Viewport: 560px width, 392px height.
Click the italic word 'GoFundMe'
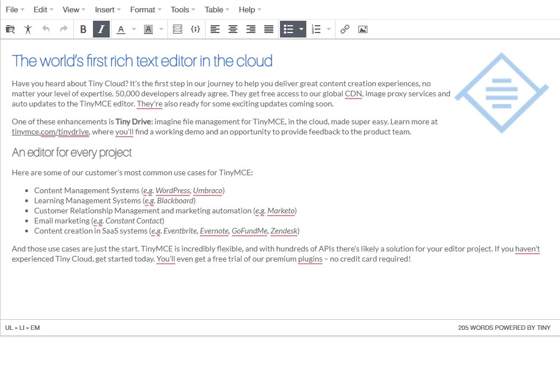coord(249,231)
